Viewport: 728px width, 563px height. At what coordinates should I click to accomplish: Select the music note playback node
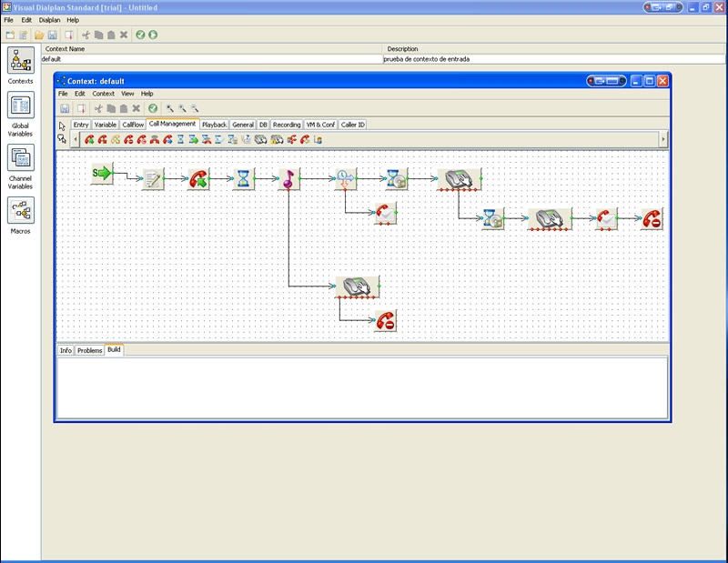click(x=288, y=179)
